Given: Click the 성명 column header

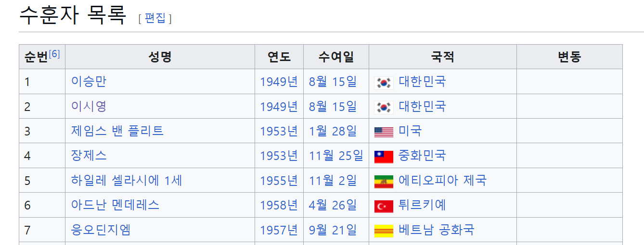Looking at the screenshot, I should pos(160,57).
